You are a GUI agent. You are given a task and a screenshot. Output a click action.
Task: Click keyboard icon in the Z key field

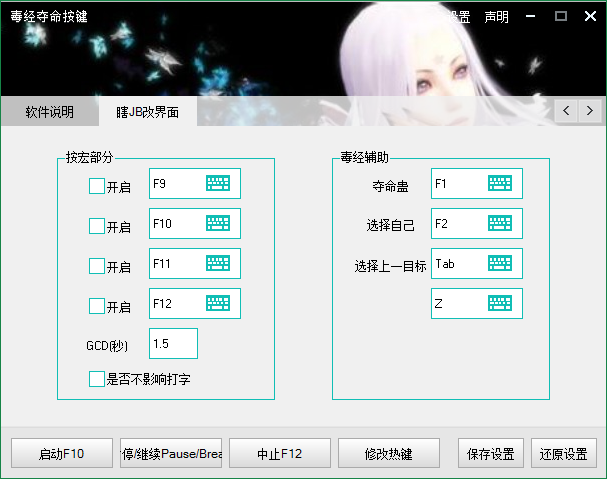pyautogui.click(x=500, y=303)
